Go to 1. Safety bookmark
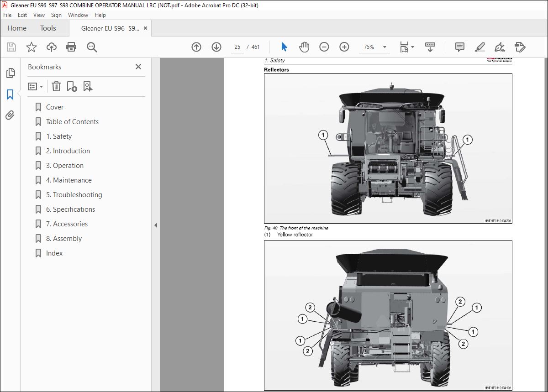Image resolution: width=548 pixels, height=392 pixels. 59,136
